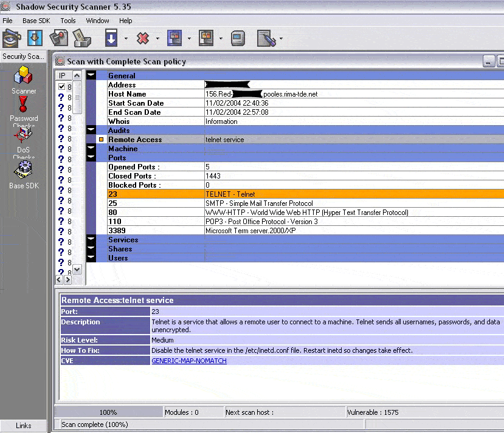Click the screwdriver options toolbar icon

tap(266, 38)
